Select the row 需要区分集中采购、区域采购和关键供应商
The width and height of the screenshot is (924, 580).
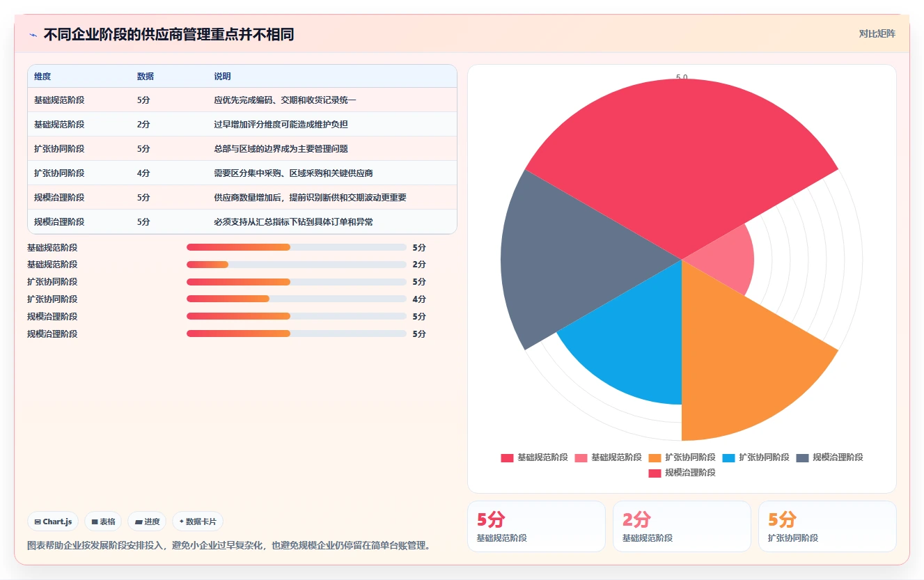(x=242, y=173)
